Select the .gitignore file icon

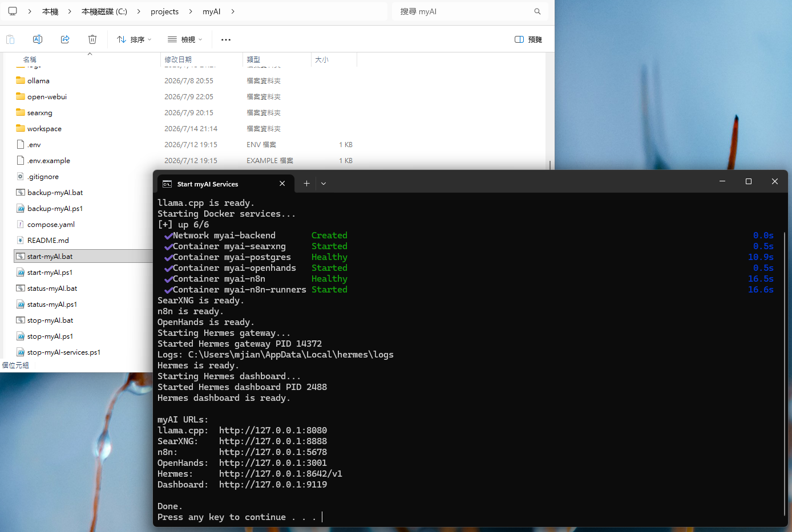point(21,176)
